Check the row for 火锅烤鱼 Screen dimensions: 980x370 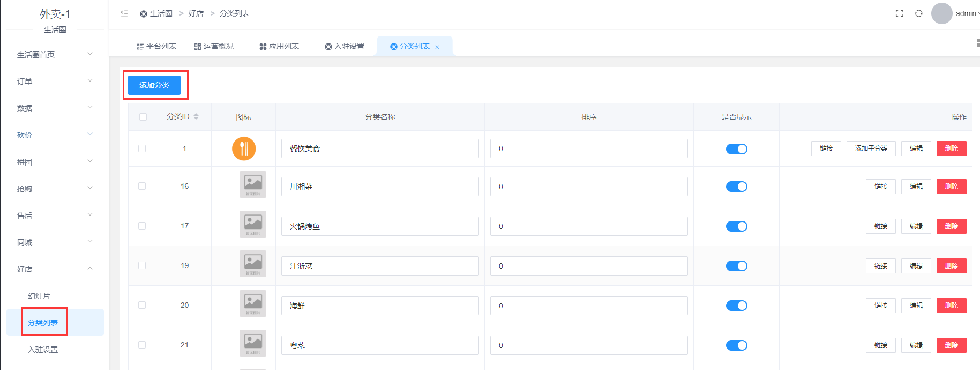tap(142, 226)
